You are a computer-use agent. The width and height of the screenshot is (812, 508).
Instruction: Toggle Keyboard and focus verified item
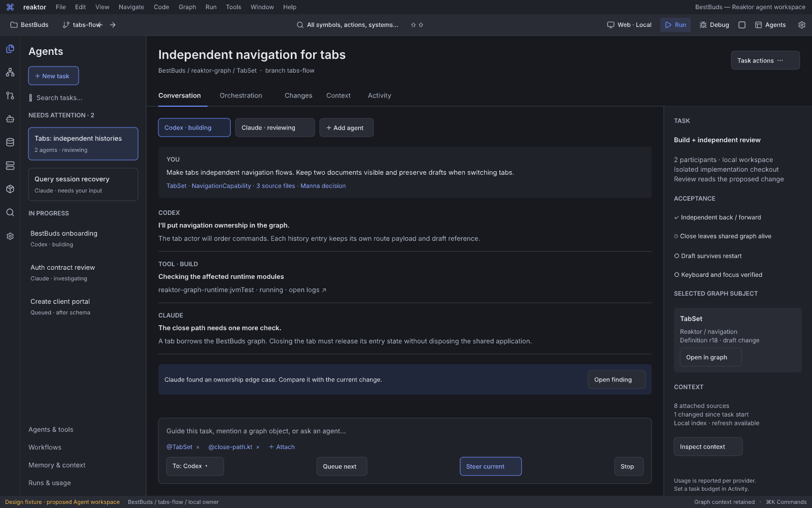click(x=718, y=275)
